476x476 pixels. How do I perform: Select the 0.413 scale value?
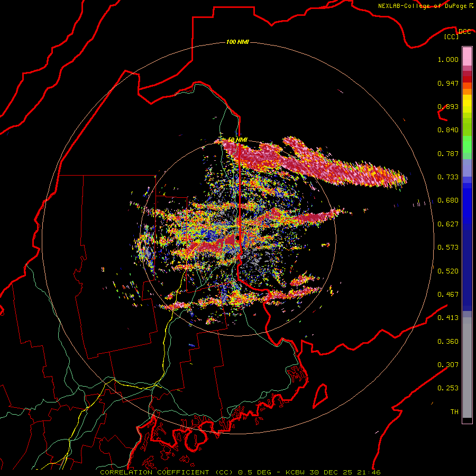[x=448, y=318]
